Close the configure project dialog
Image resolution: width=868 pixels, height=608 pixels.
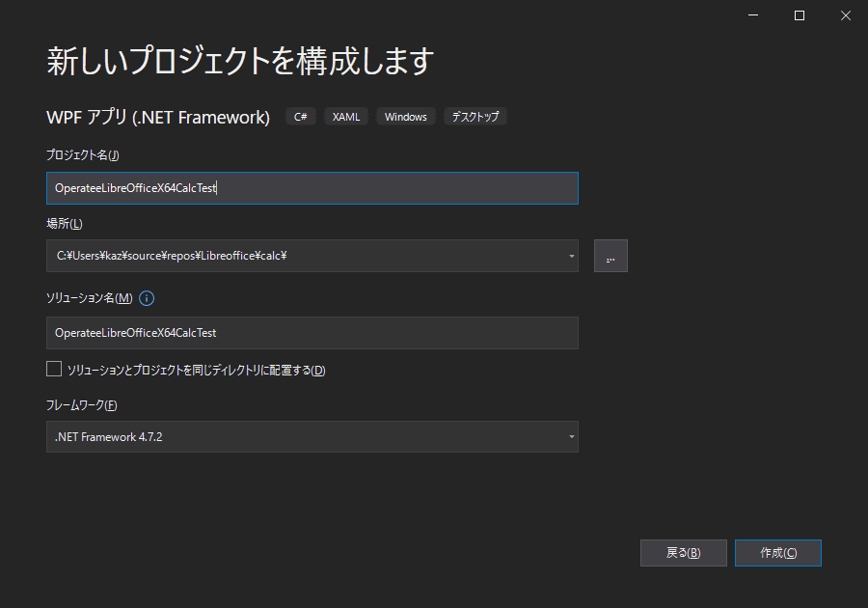click(x=845, y=15)
